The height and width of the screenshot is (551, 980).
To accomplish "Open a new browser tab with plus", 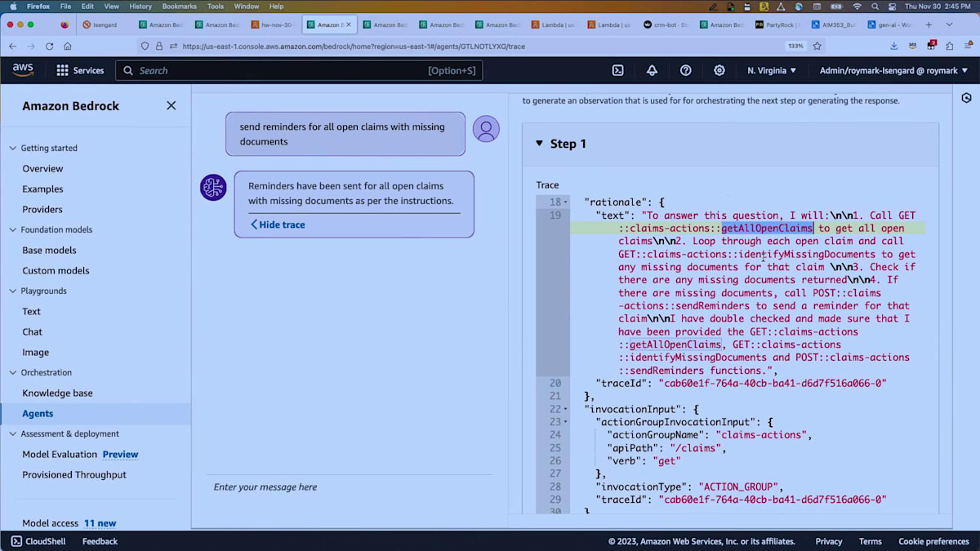I will [x=929, y=24].
